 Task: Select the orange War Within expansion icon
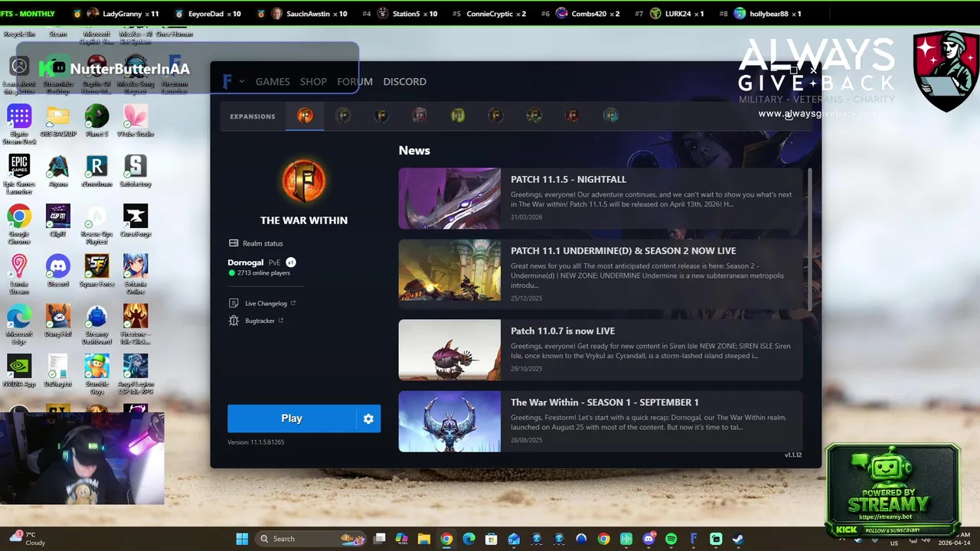click(x=305, y=116)
